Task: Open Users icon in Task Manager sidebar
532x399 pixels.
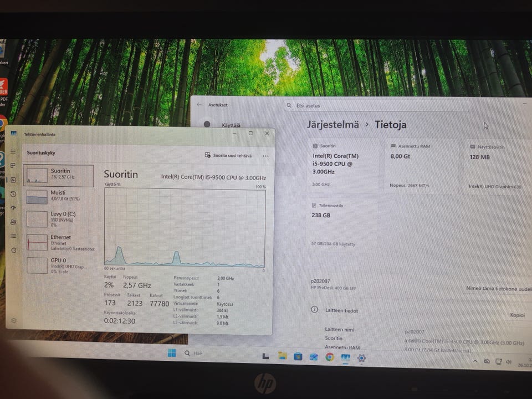Action: point(13,222)
